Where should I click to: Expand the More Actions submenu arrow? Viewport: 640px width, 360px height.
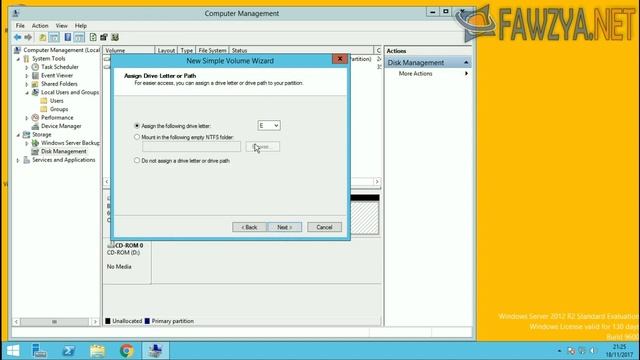tap(466, 73)
